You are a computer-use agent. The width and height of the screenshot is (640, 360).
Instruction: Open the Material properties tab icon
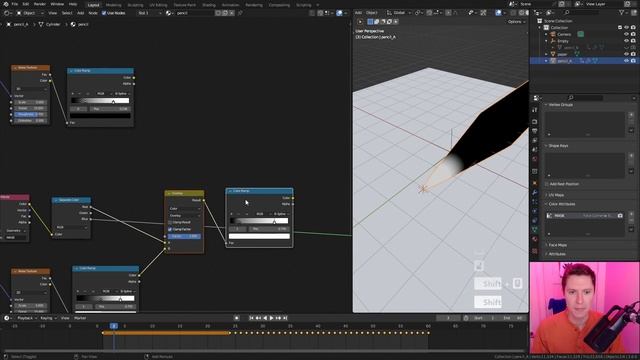click(x=535, y=240)
